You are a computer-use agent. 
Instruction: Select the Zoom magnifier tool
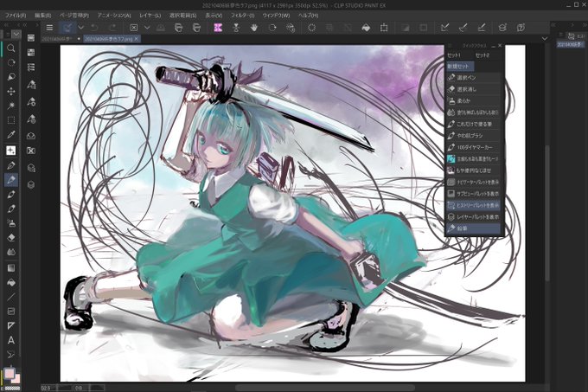11,48
